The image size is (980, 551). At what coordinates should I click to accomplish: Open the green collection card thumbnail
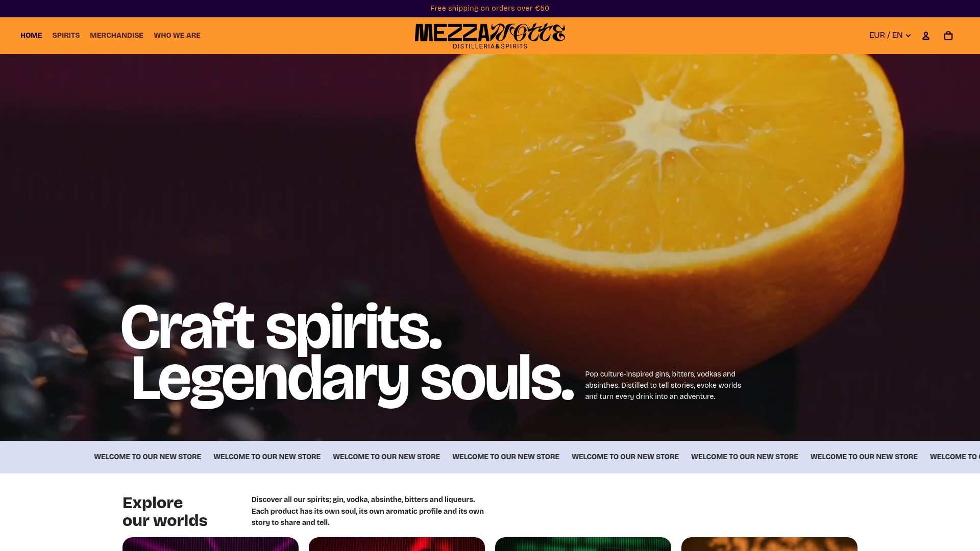point(583,544)
